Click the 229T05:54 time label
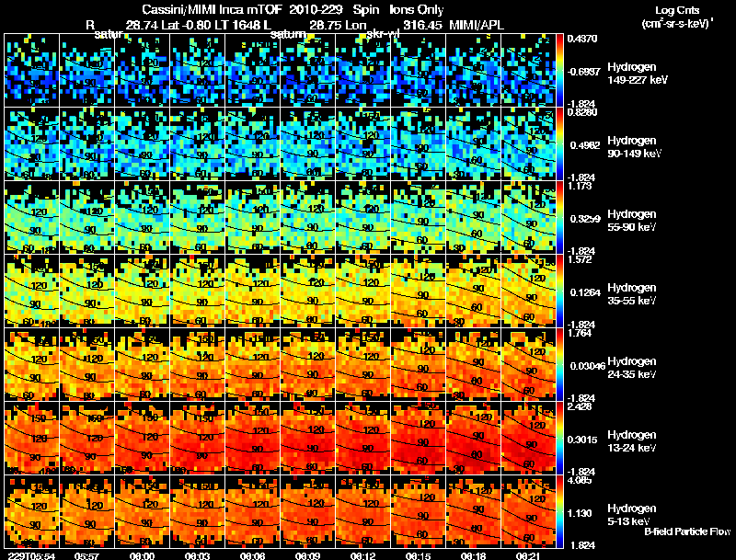The height and width of the screenshot is (560, 736). point(31,555)
